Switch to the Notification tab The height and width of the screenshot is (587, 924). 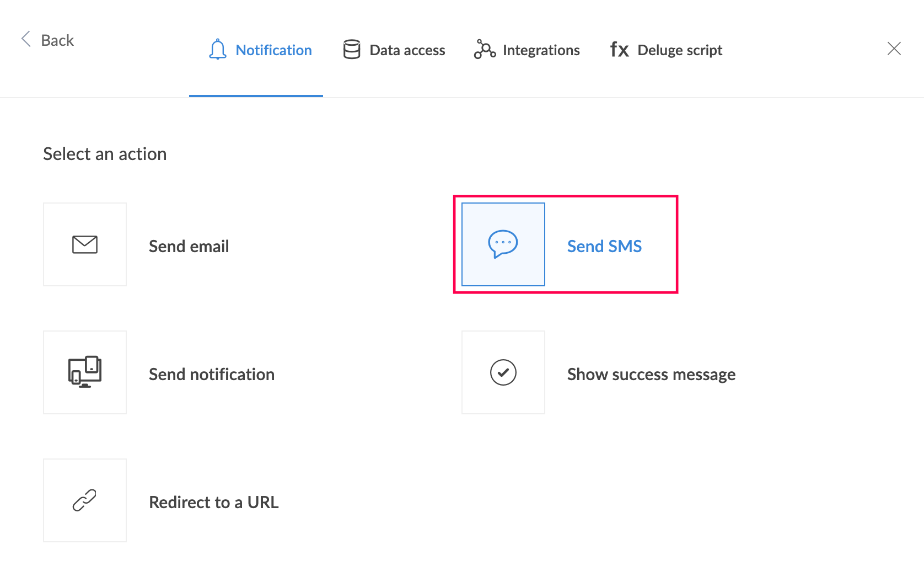(274, 50)
